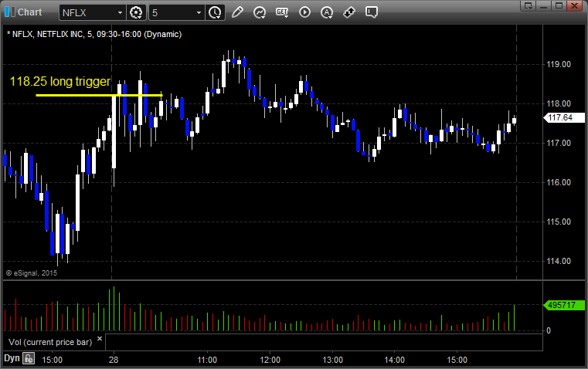Click the 28 date axis label
This screenshot has height=369, width=588.
(x=114, y=360)
